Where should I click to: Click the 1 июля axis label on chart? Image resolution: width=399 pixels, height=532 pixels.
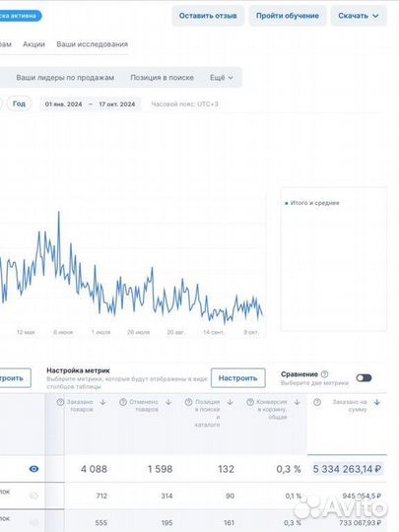click(x=100, y=332)
